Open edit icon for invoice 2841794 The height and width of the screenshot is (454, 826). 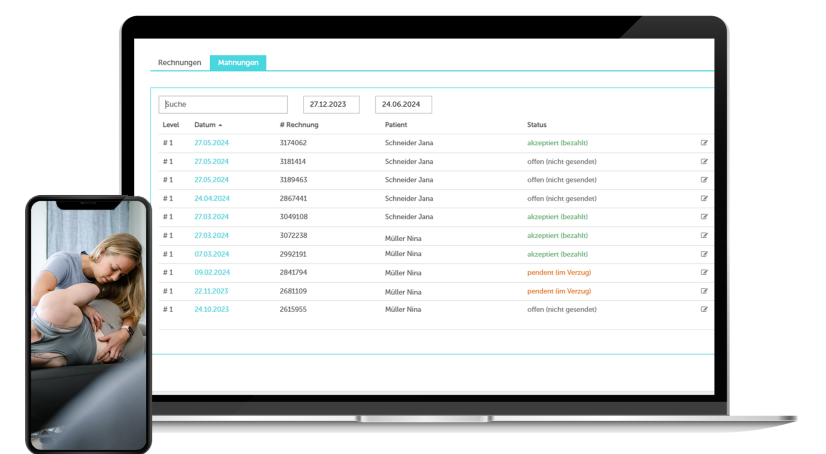(x=704, y=272)
